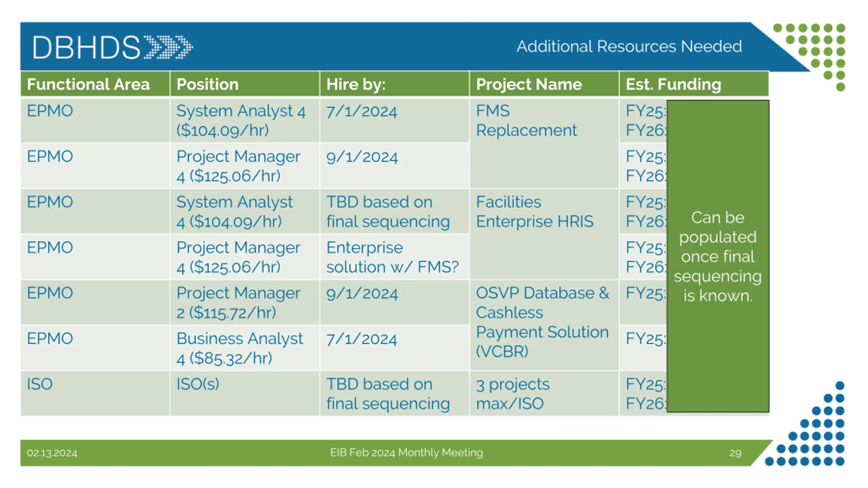Select the "Hire by:" column header
Viewport: 868px width, 488px height.
(356, 84)
